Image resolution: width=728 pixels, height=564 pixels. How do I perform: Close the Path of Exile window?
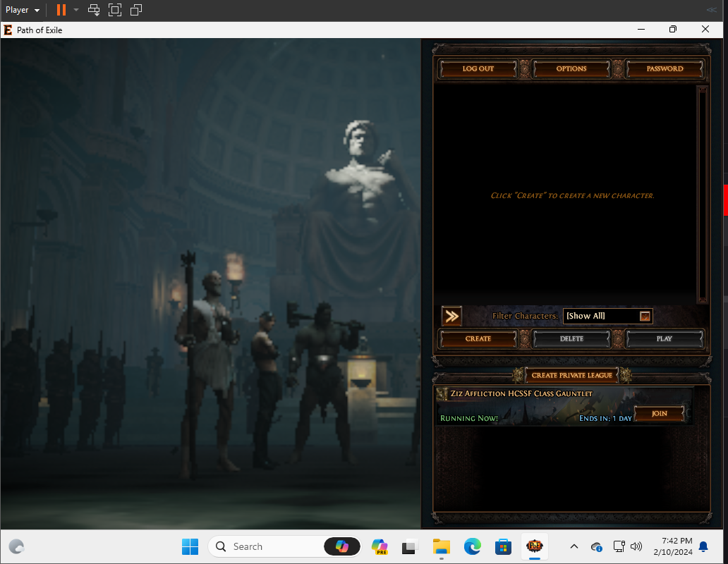[705, 29]
